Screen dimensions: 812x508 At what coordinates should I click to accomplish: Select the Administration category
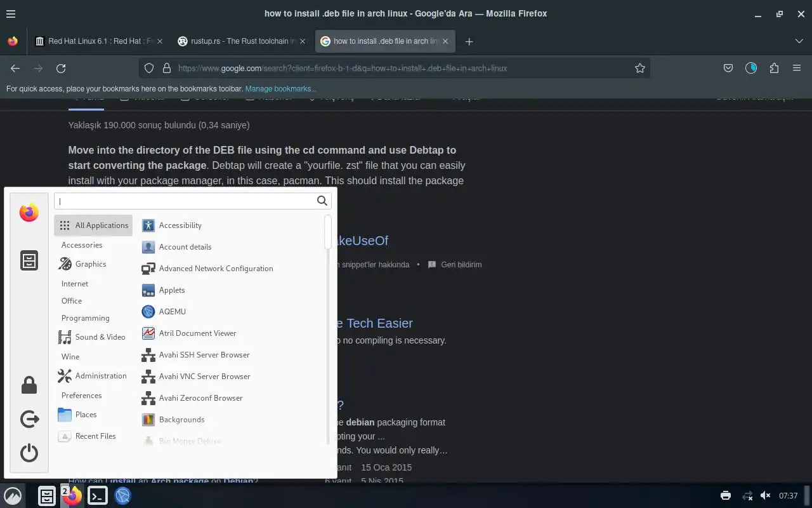(93, 376)
